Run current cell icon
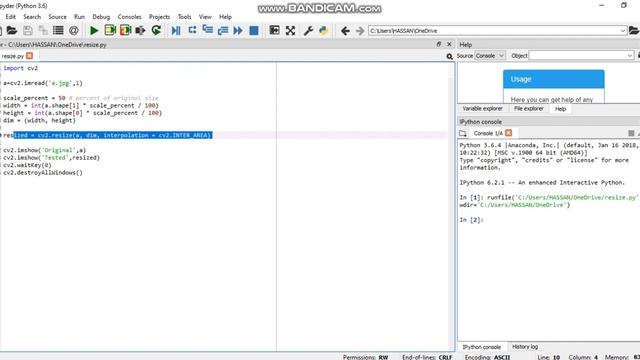The width and height of the screenshot is (640, 360). [110, 31]
